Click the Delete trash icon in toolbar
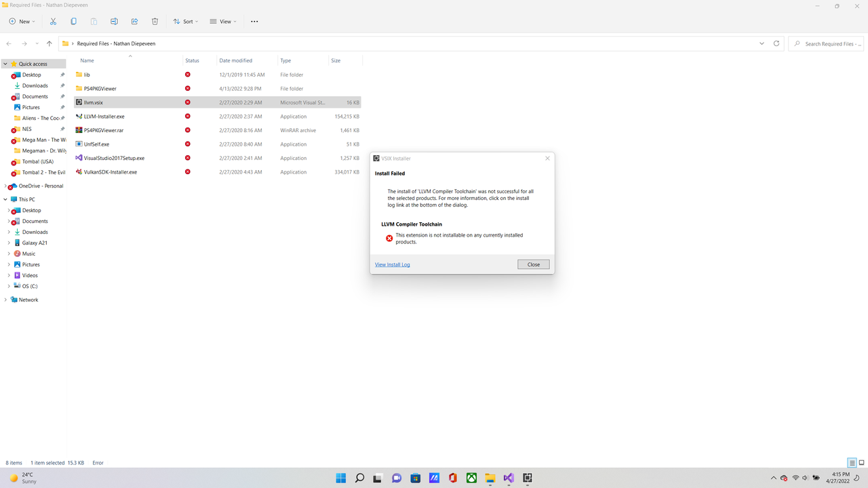This screenshot has width=868, height=488. click(155, 22)
